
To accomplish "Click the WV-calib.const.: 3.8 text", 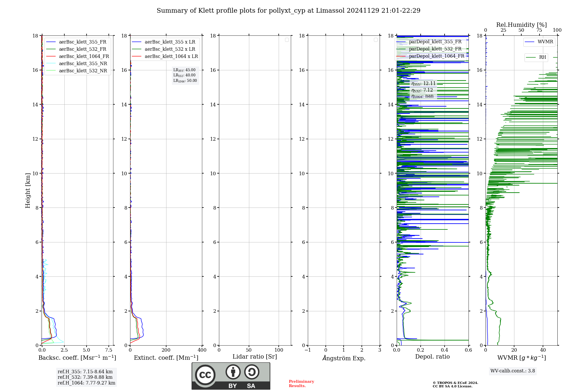I will point(513,371).
